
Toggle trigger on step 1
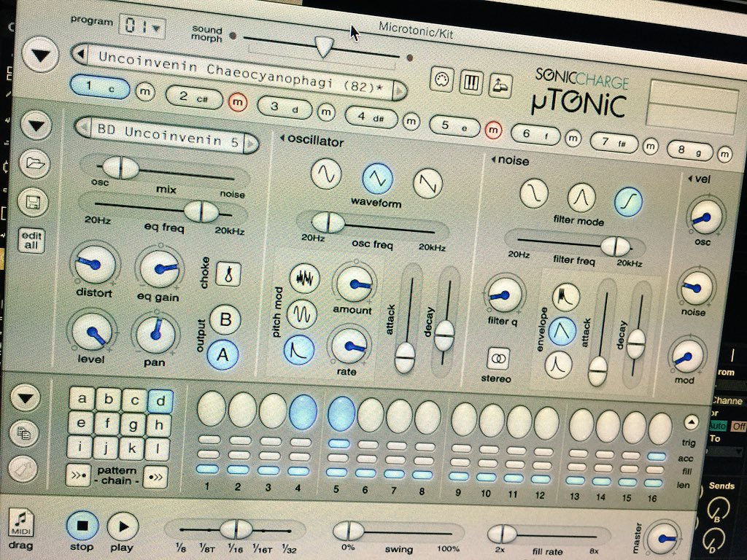click(x=211, y=408)
